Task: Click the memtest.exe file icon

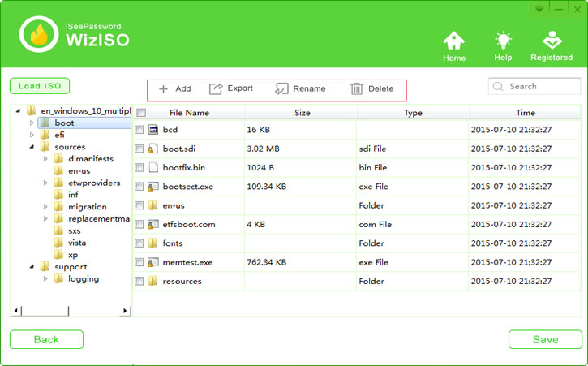Action: [x=153, y=262]
